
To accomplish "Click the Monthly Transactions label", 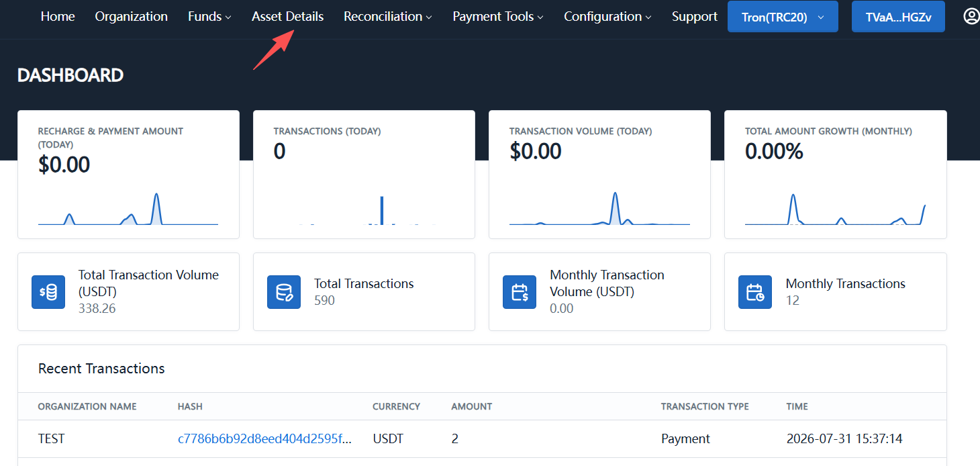I will click(x=846, y=283).
